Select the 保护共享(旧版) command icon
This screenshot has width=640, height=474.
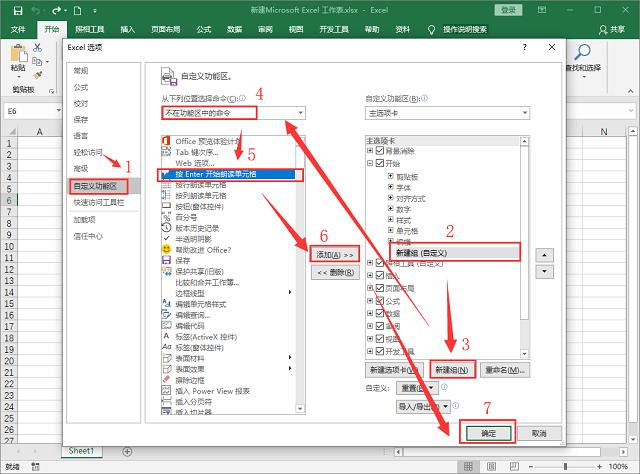pyautogui.click(x=166, y=271)
